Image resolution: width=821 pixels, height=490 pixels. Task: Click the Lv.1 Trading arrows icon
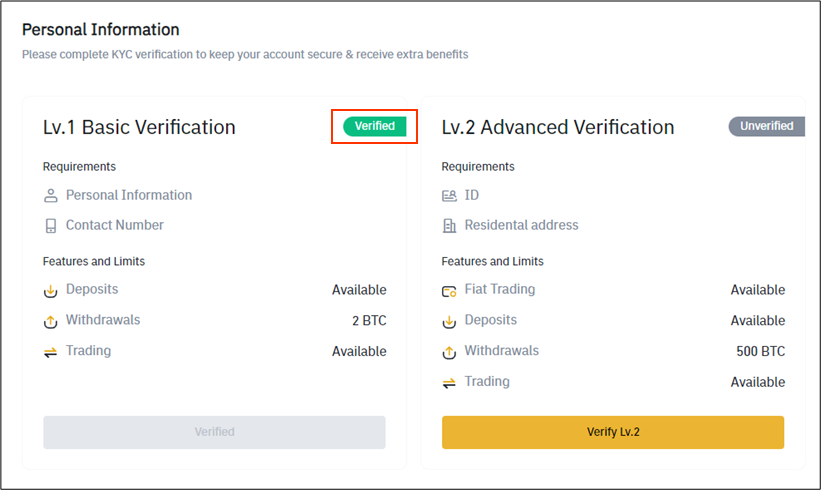(x=51, y=352)
